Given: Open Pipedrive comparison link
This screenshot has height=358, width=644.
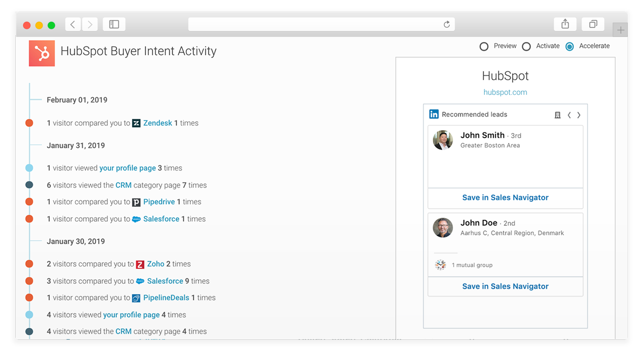Looking at the screenshot, I should click(x=159, y=202).
